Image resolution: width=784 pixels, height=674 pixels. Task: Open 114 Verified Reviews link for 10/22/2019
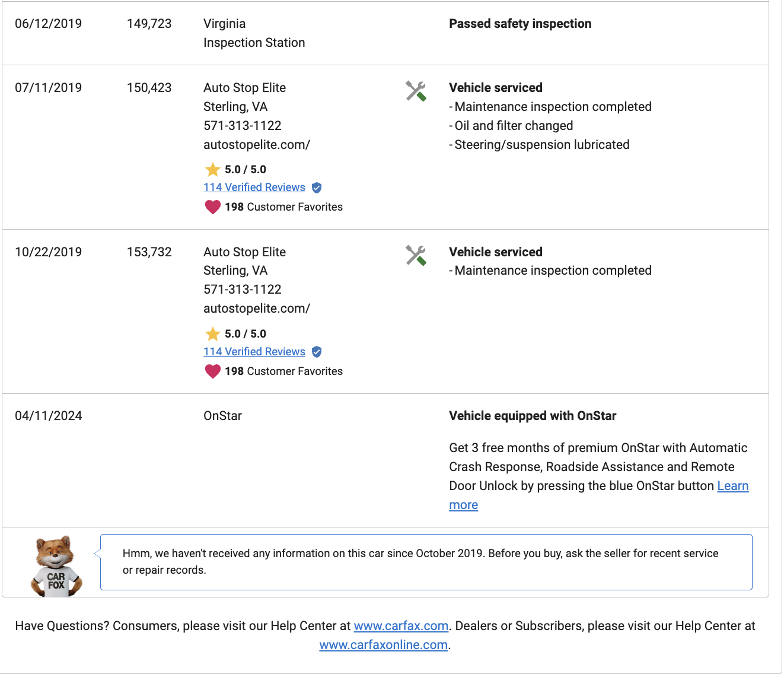254,352
